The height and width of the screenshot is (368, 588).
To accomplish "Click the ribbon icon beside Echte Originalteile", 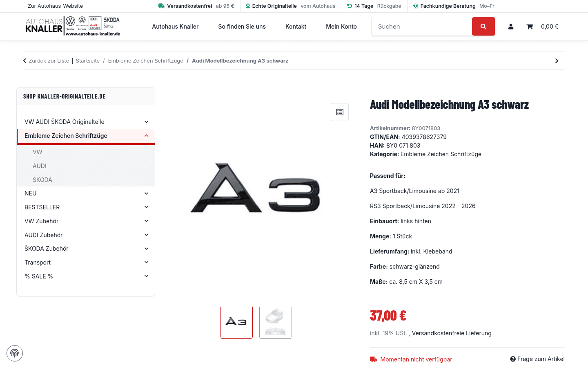I will (248, 6).
